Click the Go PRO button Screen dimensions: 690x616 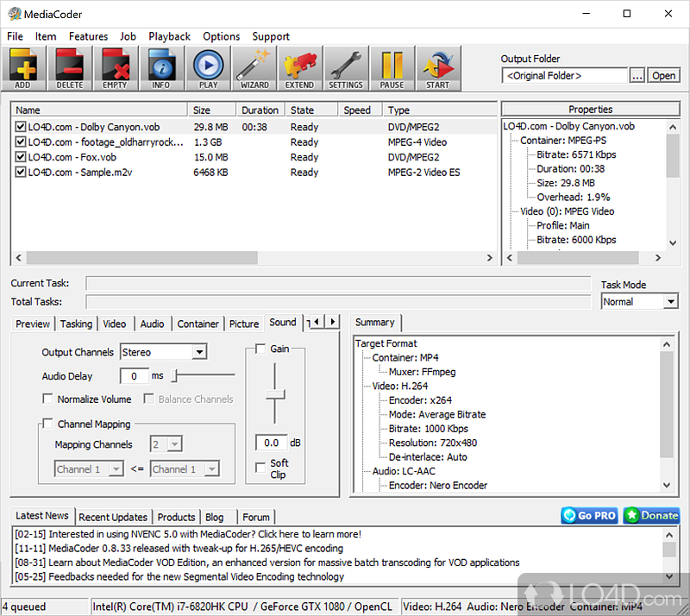(x=589, y=515)
